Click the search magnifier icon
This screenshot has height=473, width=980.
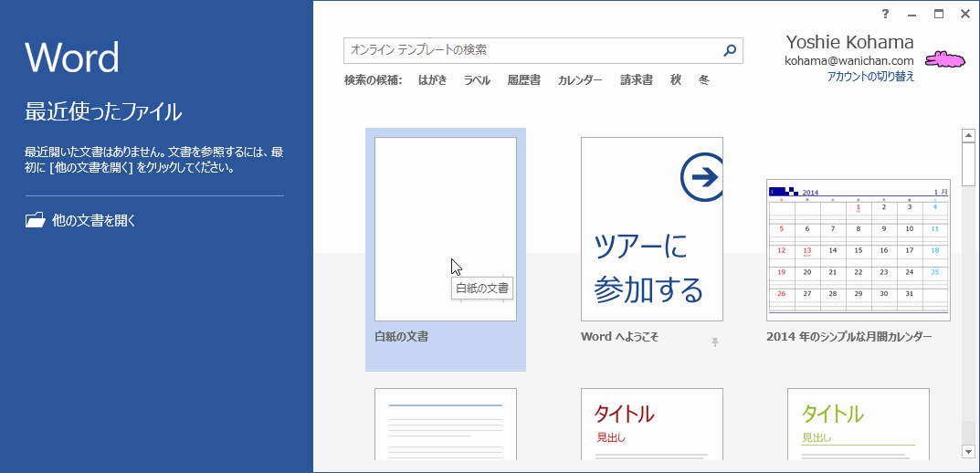click(x=730, y=50)
